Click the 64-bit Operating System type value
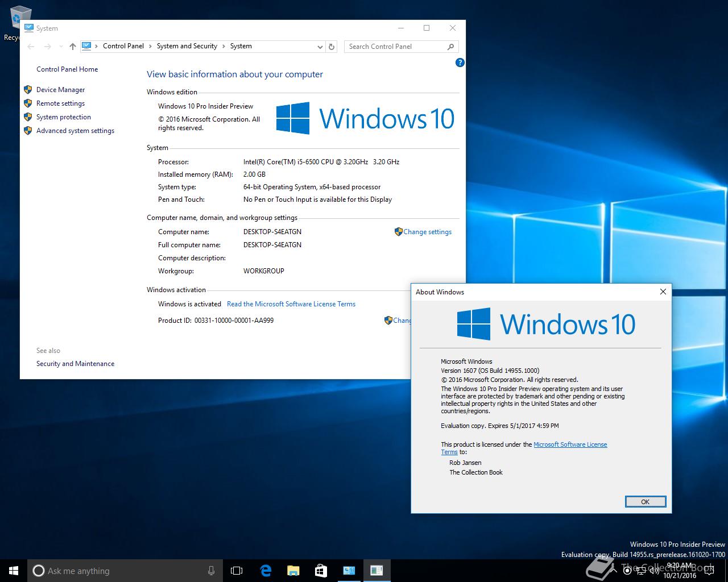 (312, 187)
